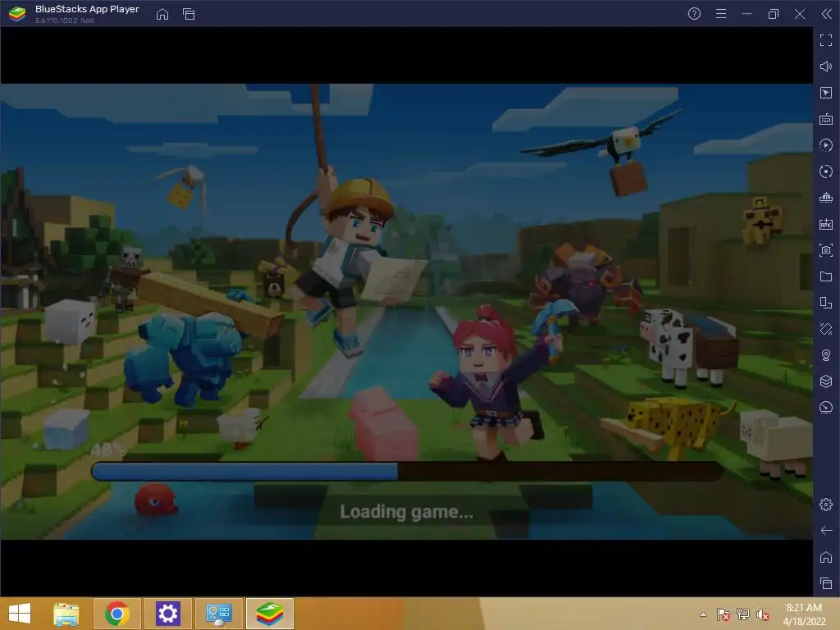Collapse the sidebar with double chevron
The width and height of the screenshot is (840, 630).
click(827, 14)
